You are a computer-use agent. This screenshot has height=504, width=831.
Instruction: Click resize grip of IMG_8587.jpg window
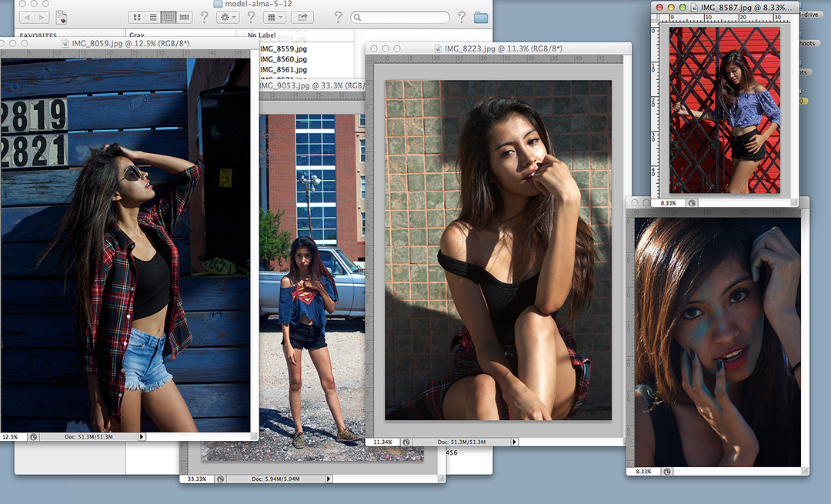pyautogui.click(x=794, y=202)
